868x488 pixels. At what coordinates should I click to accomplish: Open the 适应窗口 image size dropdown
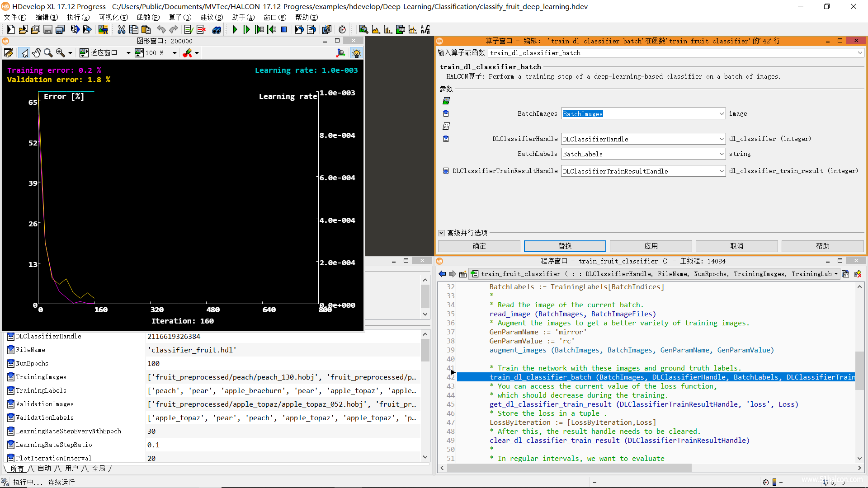[x=128, y=53]
